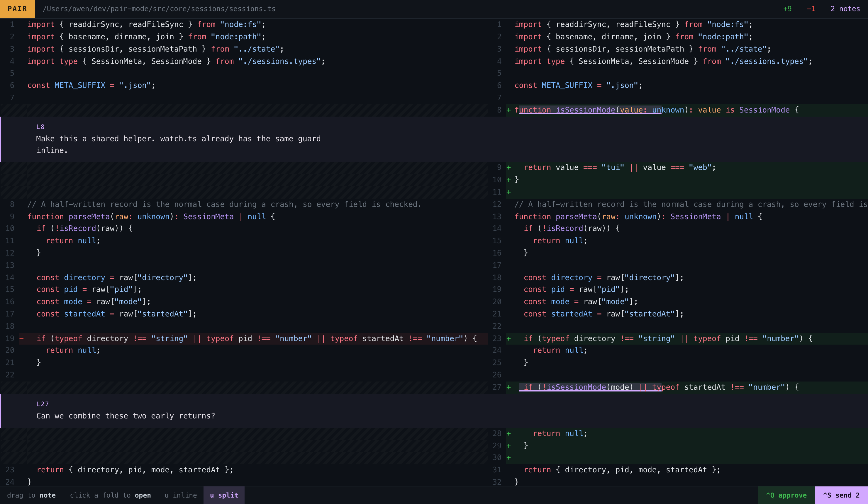Click the plus marker on right line 10
Image resolution: width=868 pixels, height=504 pixels.
point(509,180)
